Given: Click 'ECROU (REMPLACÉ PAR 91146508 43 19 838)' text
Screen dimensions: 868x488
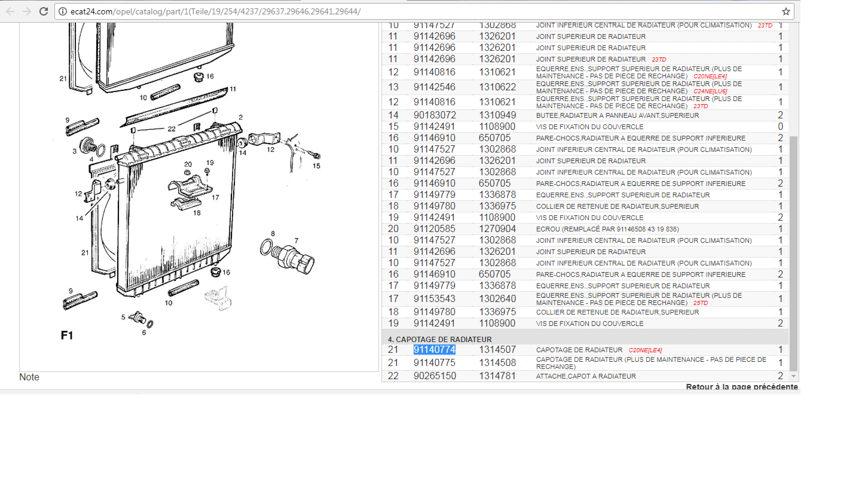Looking at the screenshot, I should click(x=607, y=229).
